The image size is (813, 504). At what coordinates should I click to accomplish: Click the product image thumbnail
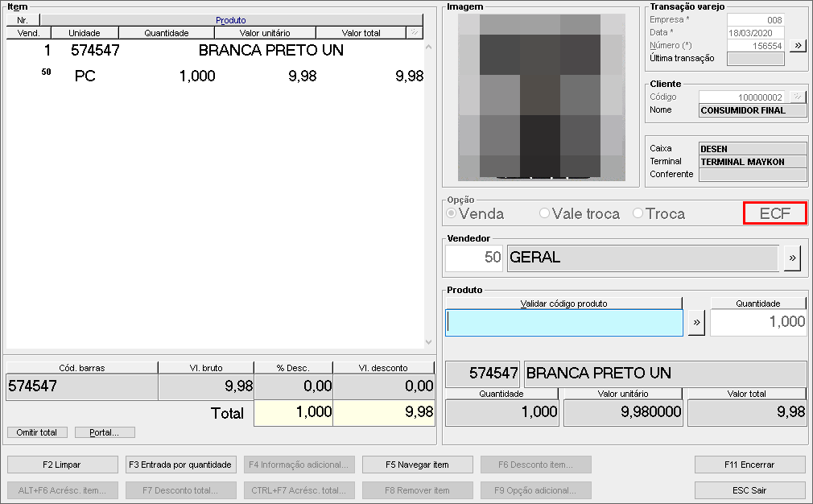[541, 97]
